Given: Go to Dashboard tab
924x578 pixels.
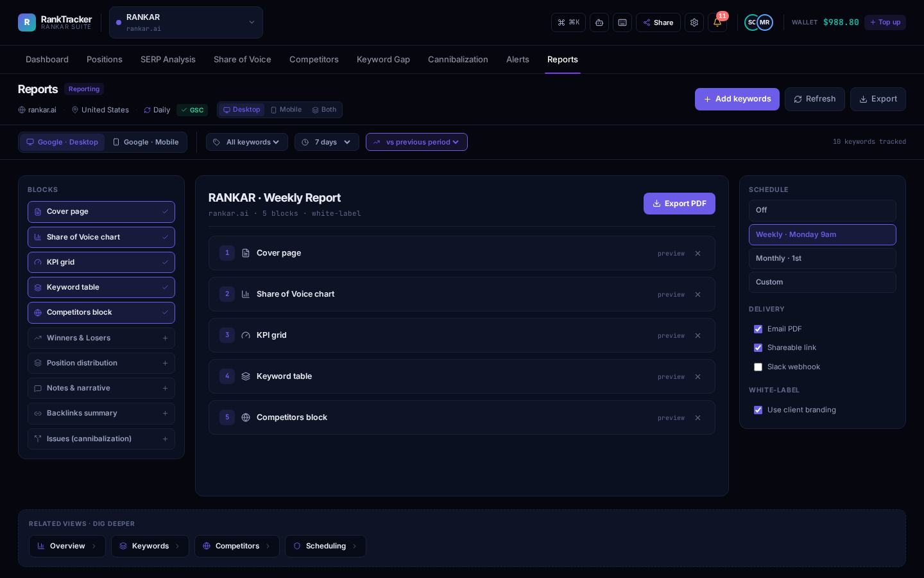Looking at the screenshot, I should tap(47, 59).
